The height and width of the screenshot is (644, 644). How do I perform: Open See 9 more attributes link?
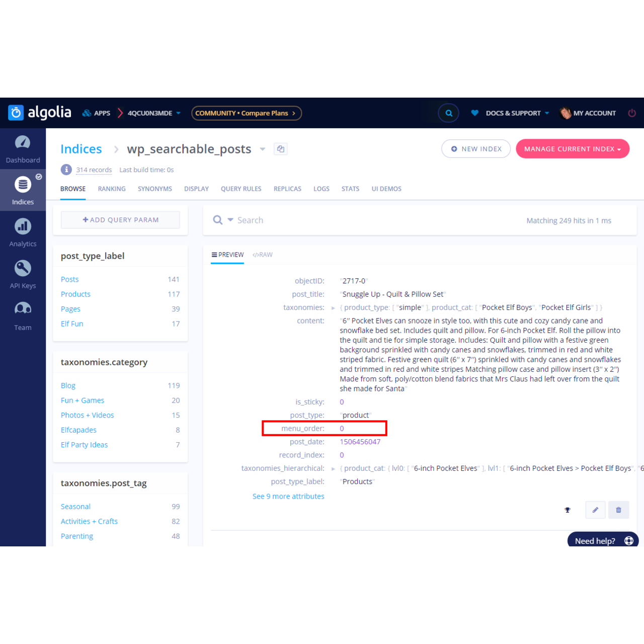288,496
